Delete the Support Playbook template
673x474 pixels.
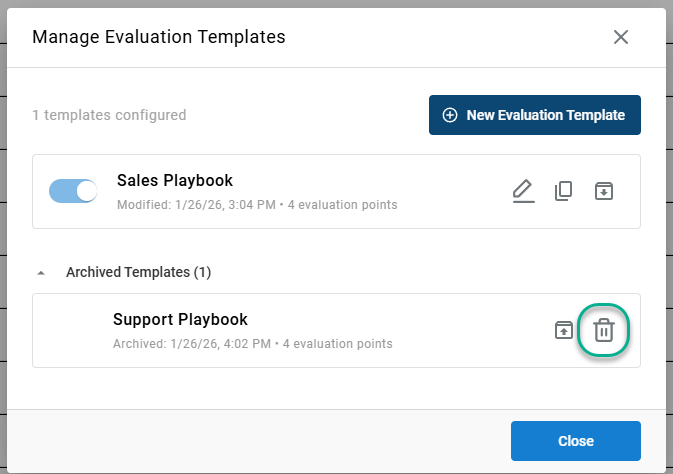coord(604,330)
